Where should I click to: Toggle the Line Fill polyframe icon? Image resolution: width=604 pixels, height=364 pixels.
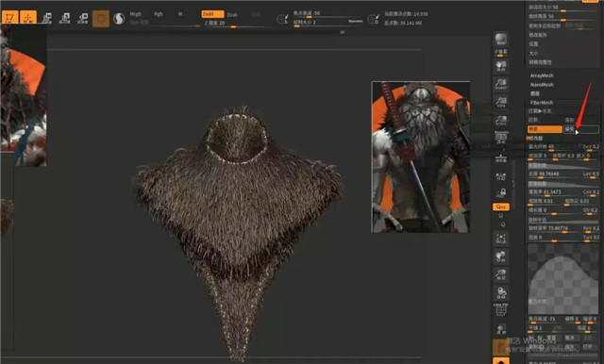tap(501, 310)
